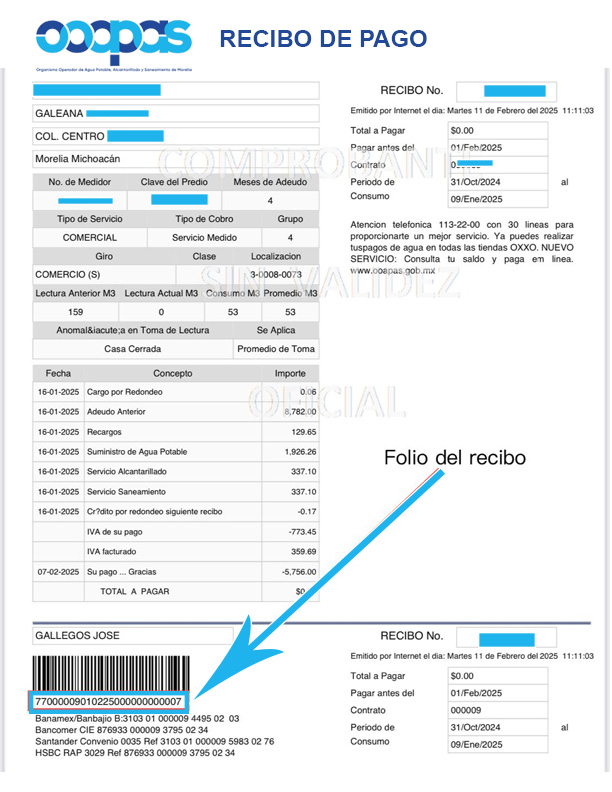Click the 'Clave del Predio' header
Image resolution: width=612 pixels, height=792 pixels.
(174, 182)
